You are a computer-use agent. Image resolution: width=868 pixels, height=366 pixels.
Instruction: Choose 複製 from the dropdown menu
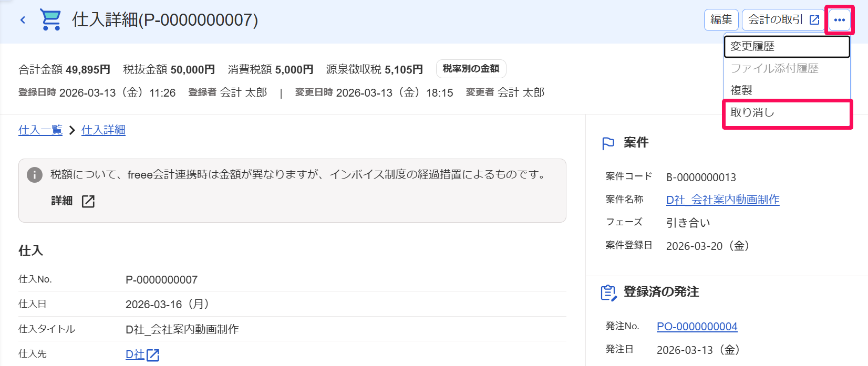tap(787, 90)
